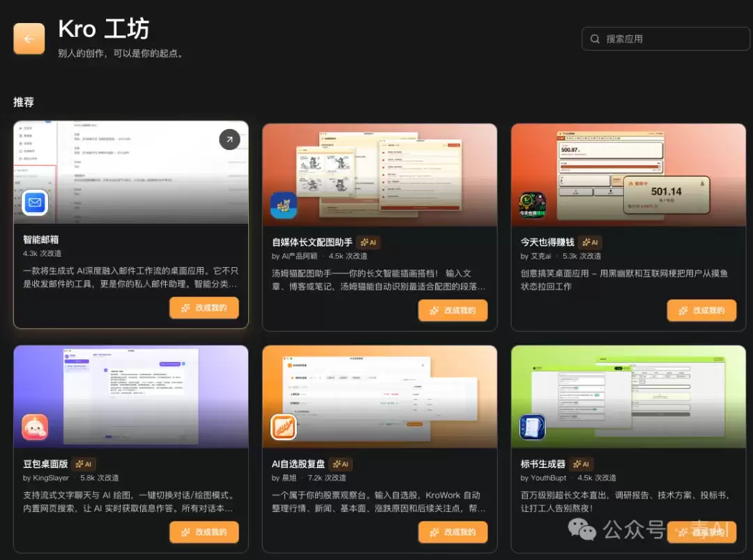Click the 今天也得赚钱 app icon
Viewport: 753px width, 560px height.
point(532,205)
